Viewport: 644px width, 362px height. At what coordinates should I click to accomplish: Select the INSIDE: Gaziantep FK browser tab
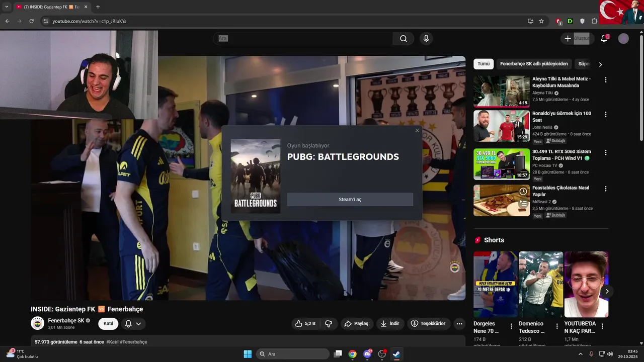click(x=51, y=7)
